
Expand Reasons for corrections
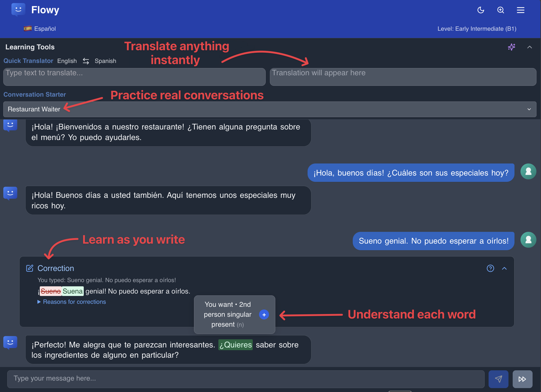[x=72, y=302]
